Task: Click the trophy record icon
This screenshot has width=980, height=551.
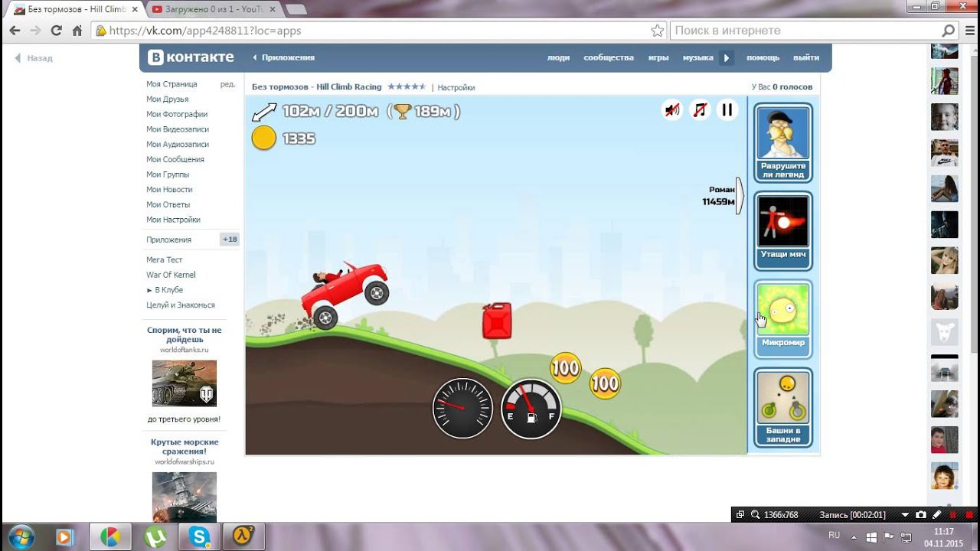Action: [403, 112]
